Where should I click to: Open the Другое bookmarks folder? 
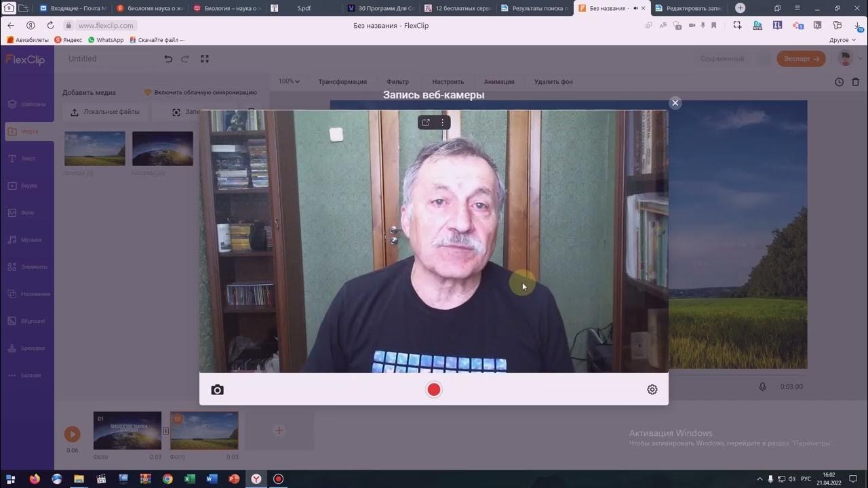[x=843, y=40]
